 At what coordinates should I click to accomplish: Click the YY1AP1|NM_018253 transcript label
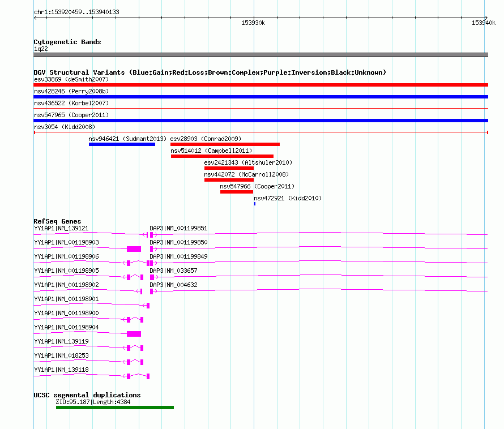(x=61, y=356)
